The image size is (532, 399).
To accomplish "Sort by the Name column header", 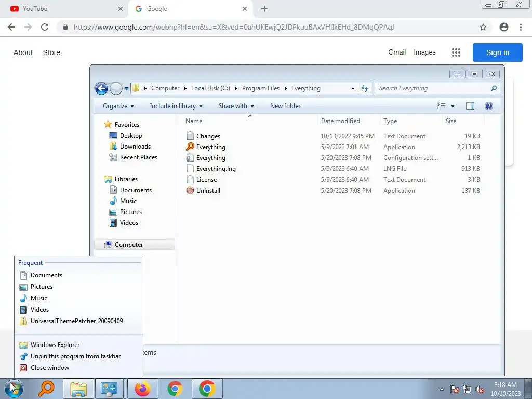I will (x=194, y=121).
